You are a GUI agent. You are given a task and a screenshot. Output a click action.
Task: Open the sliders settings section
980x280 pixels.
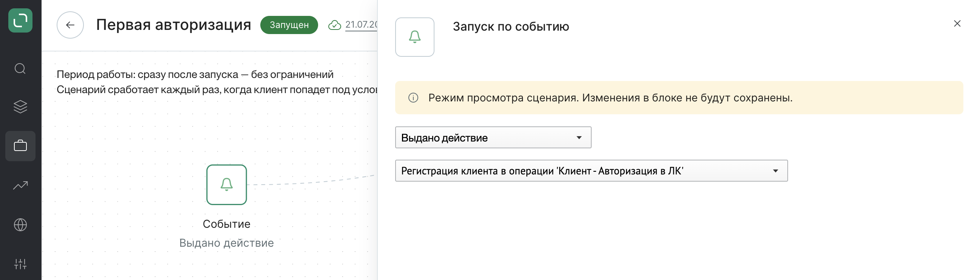[20, 264]
